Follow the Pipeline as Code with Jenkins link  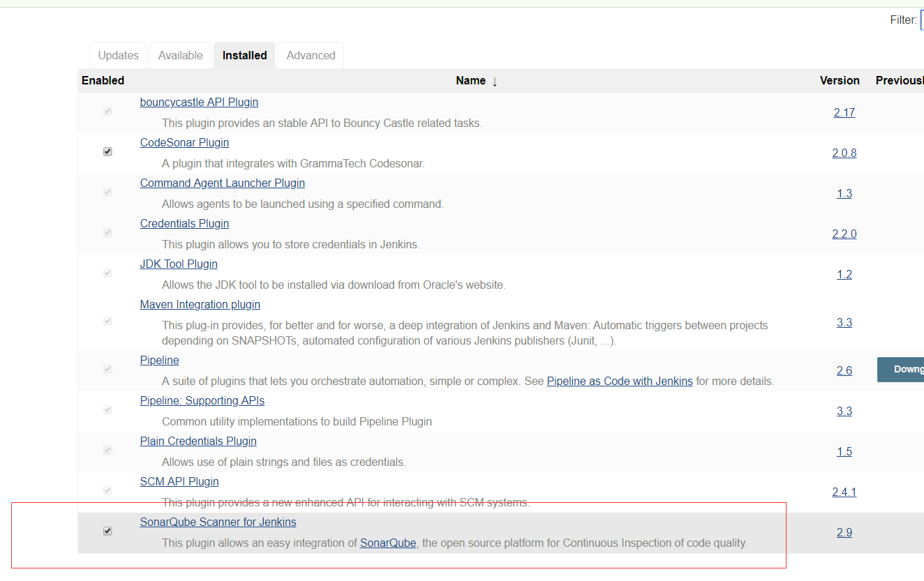[x=619, y=381]
